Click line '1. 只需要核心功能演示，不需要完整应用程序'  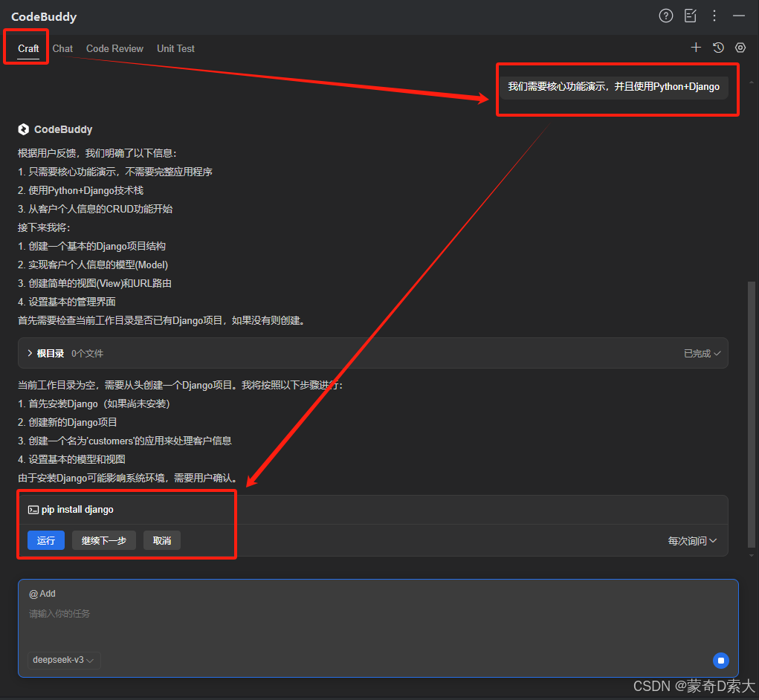coord(114,172)
